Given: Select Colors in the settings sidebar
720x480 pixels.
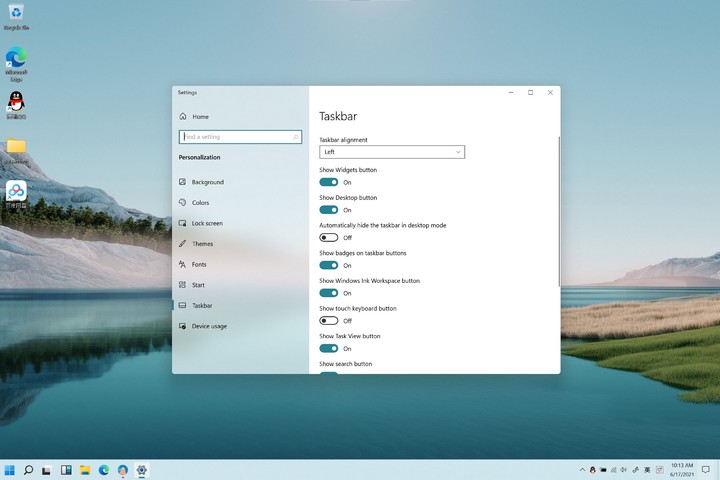Looking at the screenshot, I should (x=200, y=203).
